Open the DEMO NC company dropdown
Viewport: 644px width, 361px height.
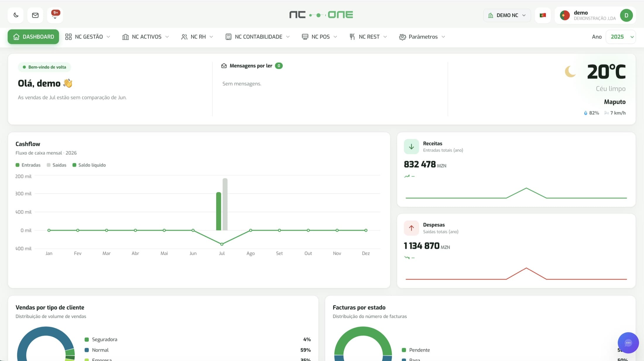coord(507,15)
